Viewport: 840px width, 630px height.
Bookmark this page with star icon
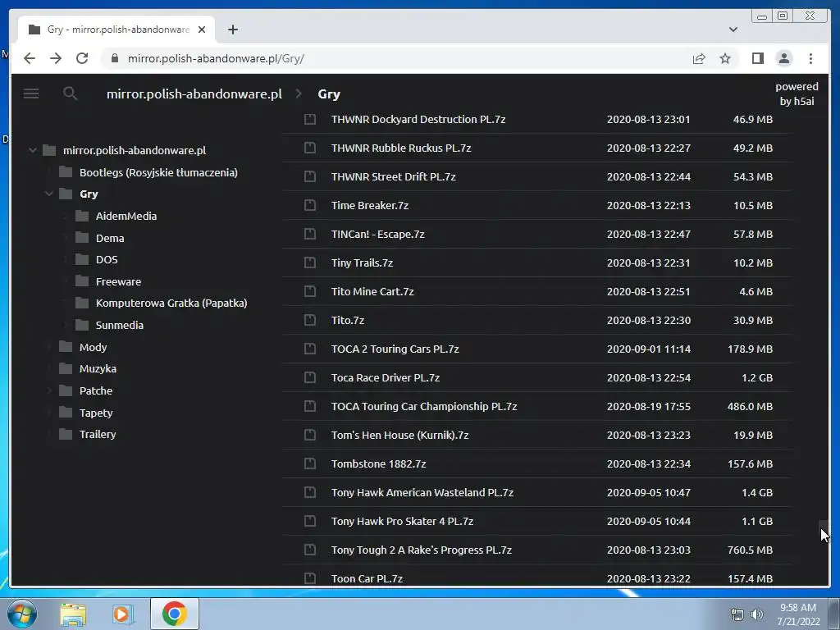point(725,58)
